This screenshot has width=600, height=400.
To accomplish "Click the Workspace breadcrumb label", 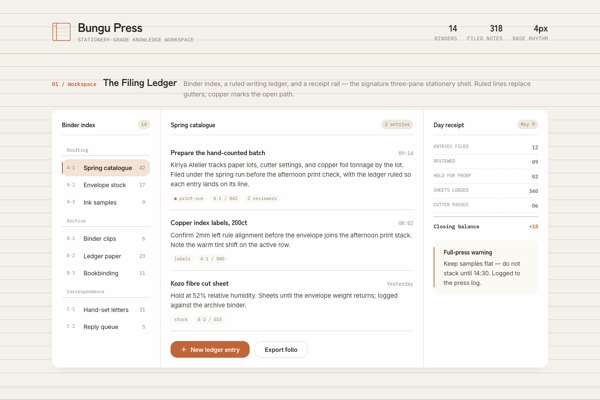I will click(82, 84).
